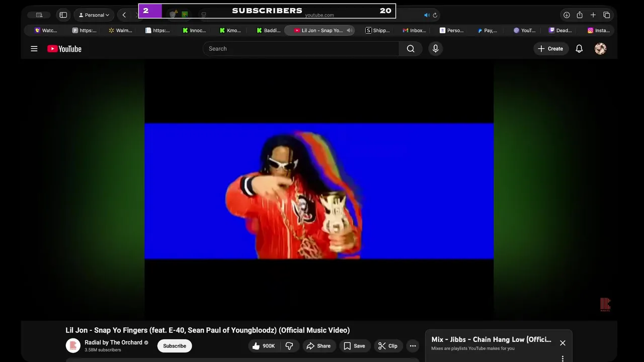
Task: Switch to the Baddi... tab
Action: pyautogui.click(x=268, y=31)
